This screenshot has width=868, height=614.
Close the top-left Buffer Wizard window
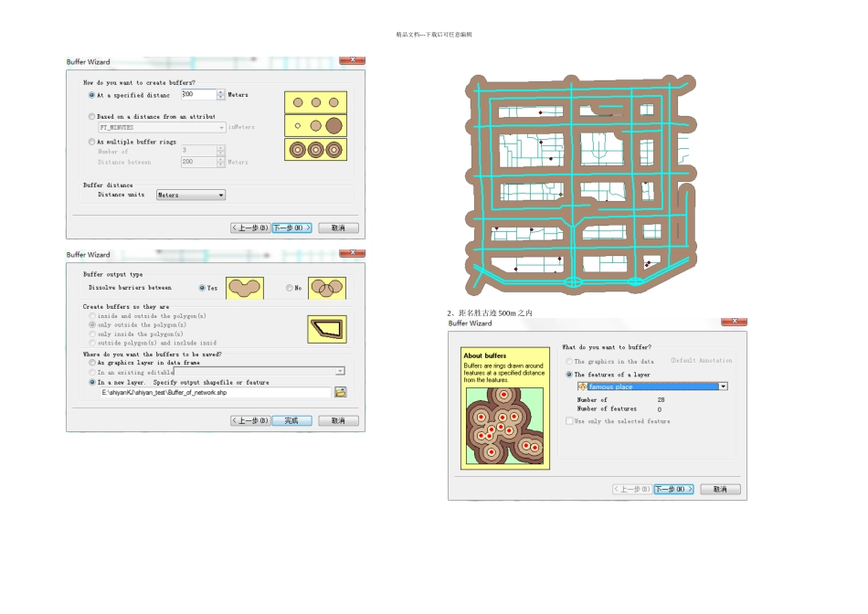(352, 59)
